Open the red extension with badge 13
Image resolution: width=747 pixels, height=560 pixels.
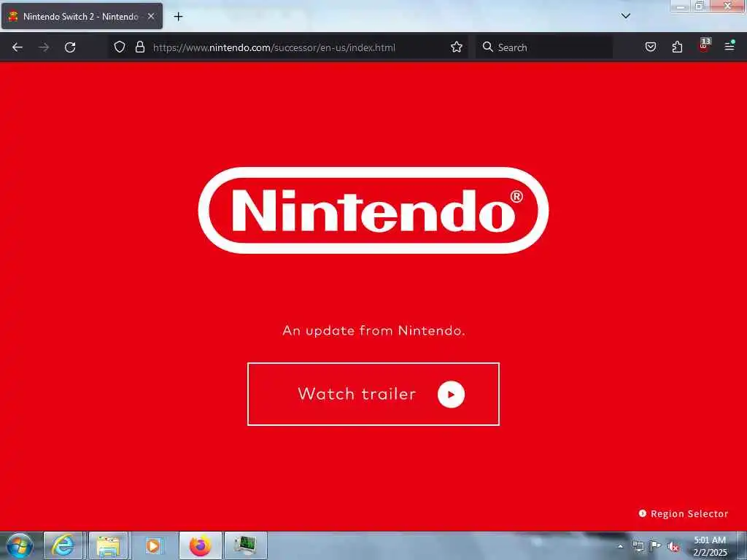coord(704,46)
